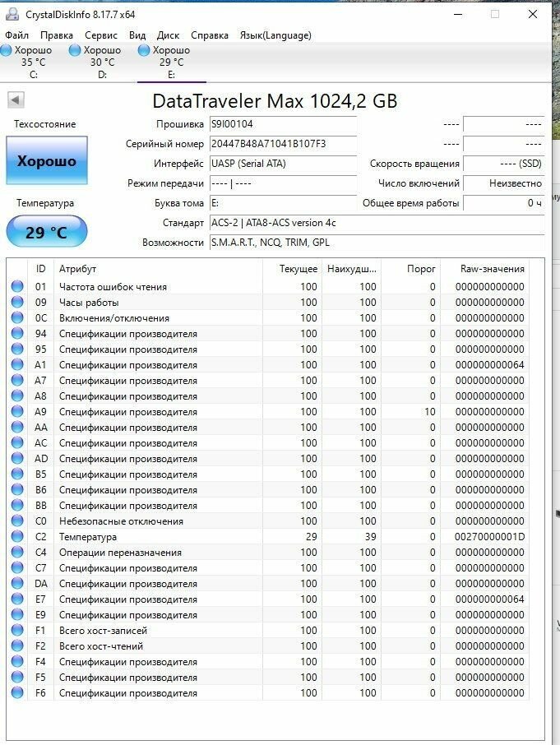The image size is (560, 745).
Task: Click the Интерфейс field UASP (Serial ATA)
Action: click(x=283, y=164)
